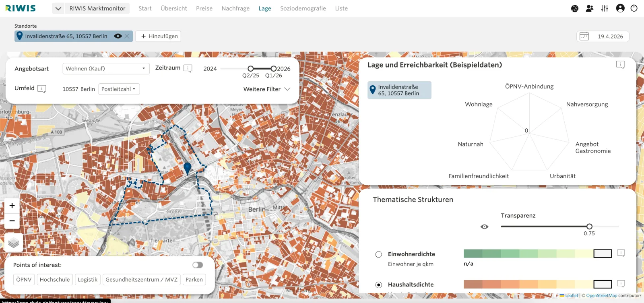
Task: Remove Invalidenstraße 65 location chip
Action: click(x=127, y=36)
